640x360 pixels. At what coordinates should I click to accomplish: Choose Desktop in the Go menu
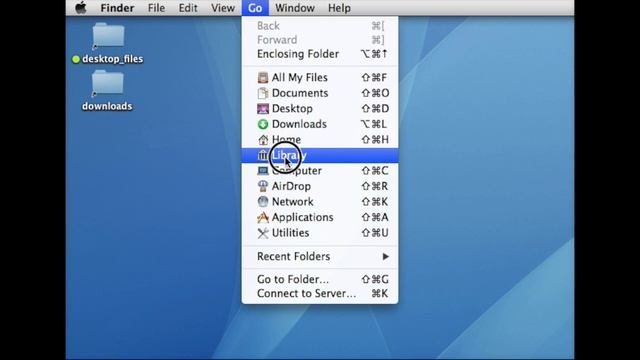click(x=320, y=109)
